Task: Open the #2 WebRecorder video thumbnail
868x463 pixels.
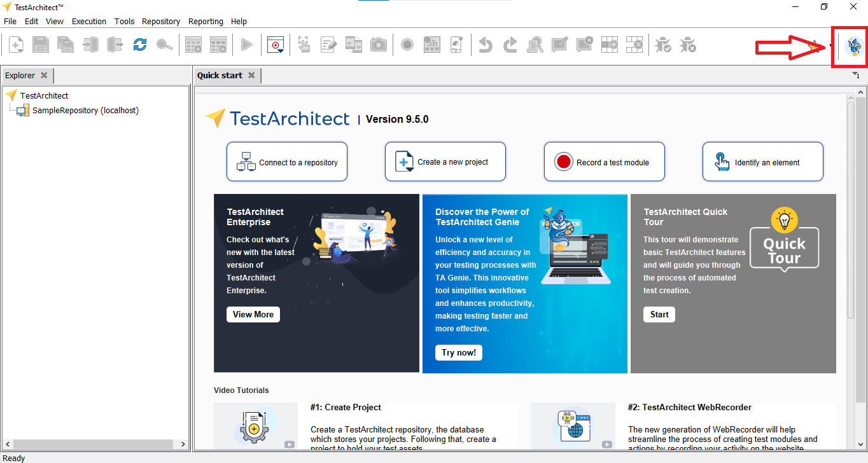Action: coord(573,426)
